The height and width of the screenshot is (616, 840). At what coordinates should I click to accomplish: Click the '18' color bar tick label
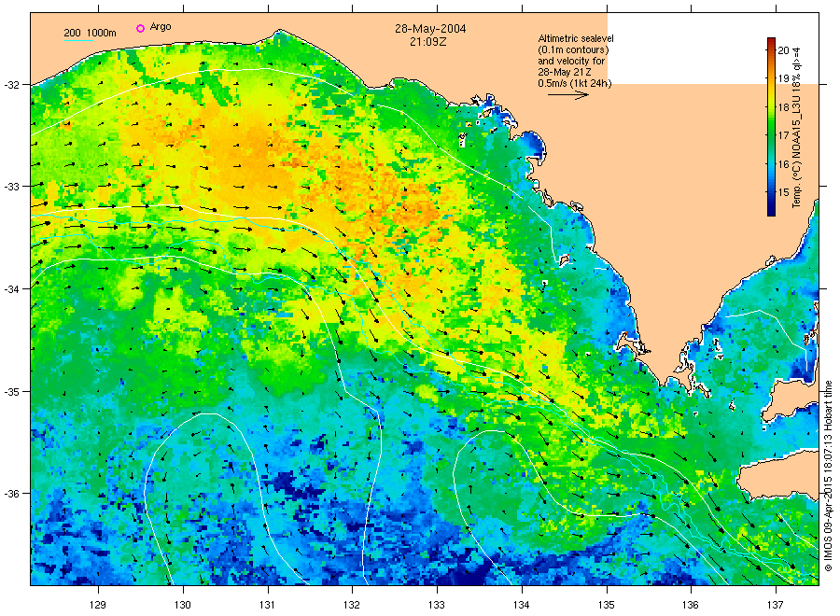click(x=783, y=107)
